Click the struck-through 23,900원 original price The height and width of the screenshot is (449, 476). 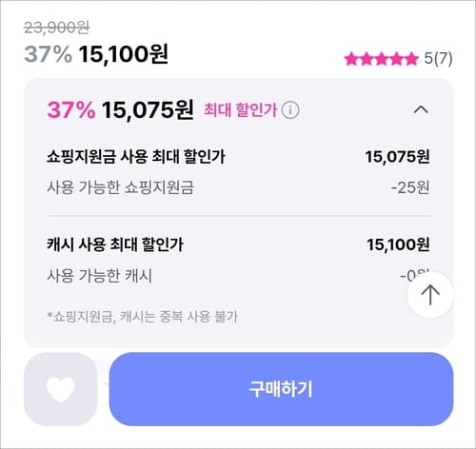click(x=57, y=28)
